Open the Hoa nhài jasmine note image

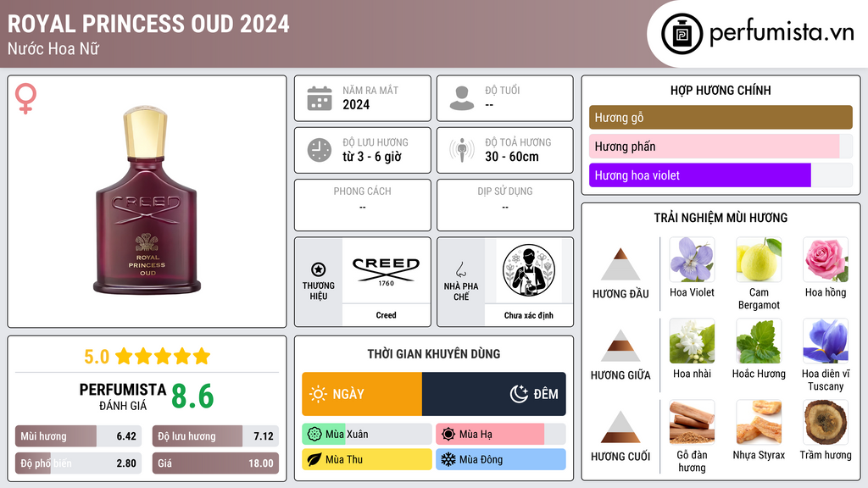692,341
